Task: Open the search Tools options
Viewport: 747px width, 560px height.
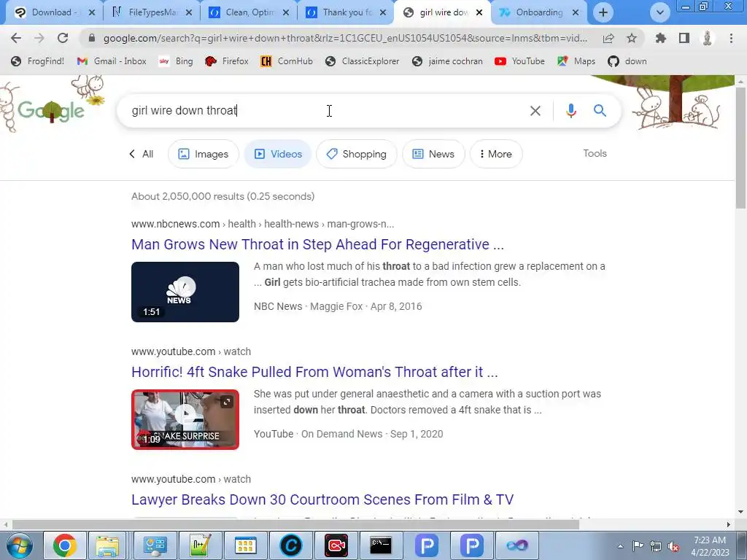Action: pyautogui.click(x=595, y=153)
